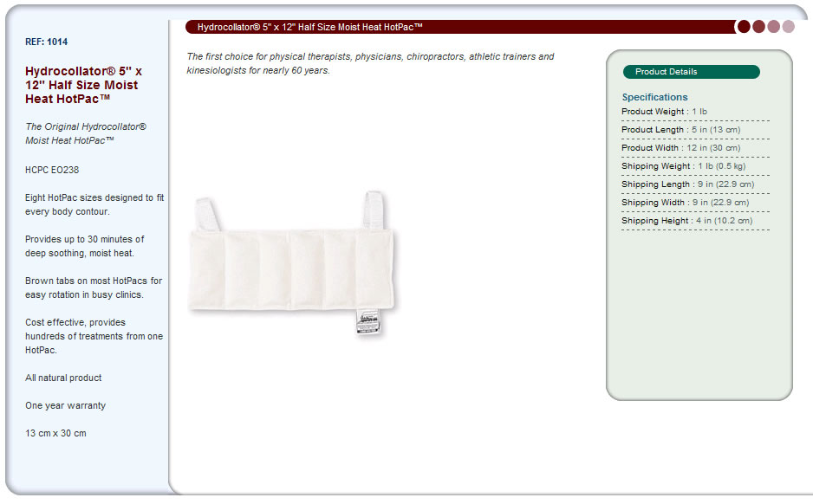The width and height of the screenshot is (813, 504).
Task: Click the maroon Hydrocollator header bar title
Action: 310,27
